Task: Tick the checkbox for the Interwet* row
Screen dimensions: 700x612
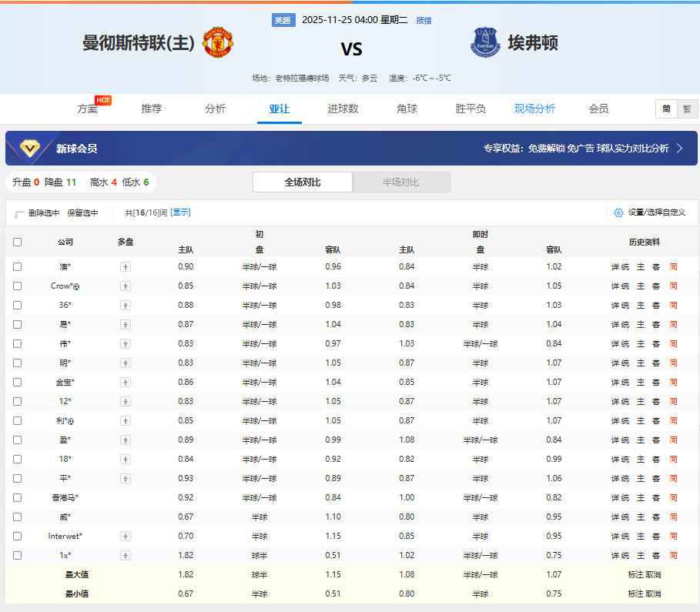Action: 18,537
